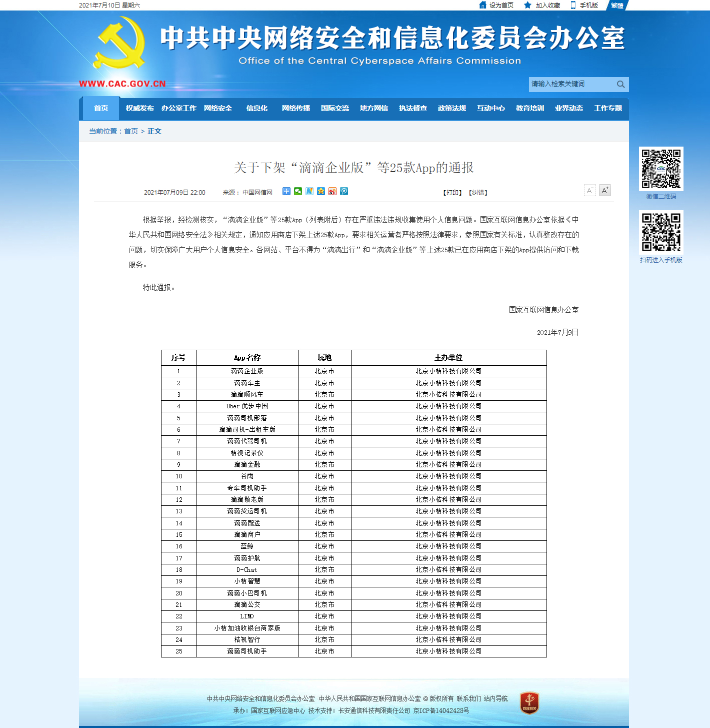Image resolution: width=710 pixels, height=728 pixels.
Task: Click the 微信二维码 label
Action: [x=661, y=197]
